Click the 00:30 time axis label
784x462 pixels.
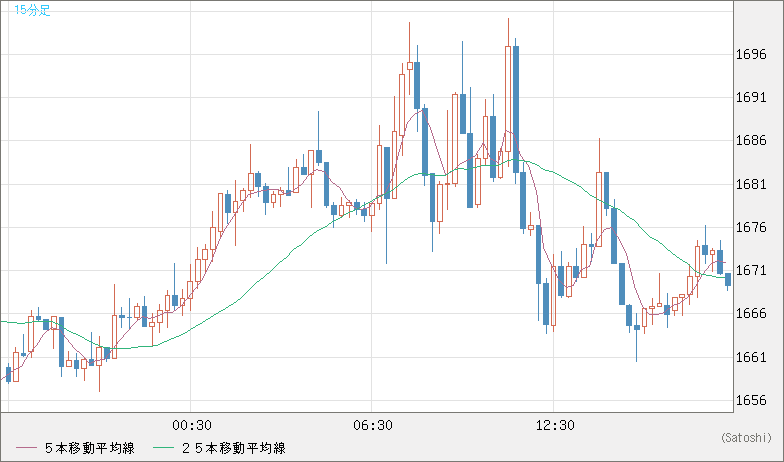[192, 426]
